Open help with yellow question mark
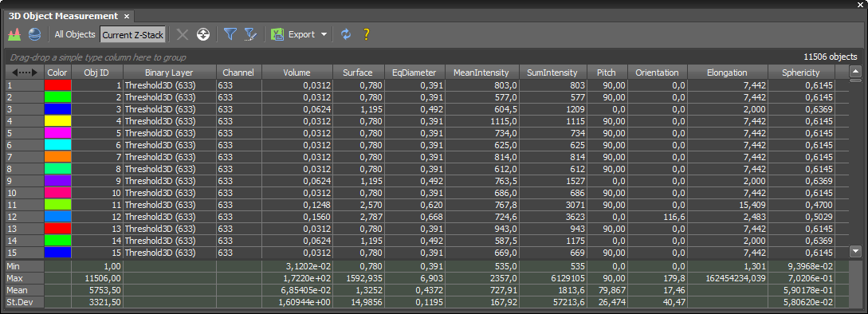The image size is (868, 314). click(366, 34)
